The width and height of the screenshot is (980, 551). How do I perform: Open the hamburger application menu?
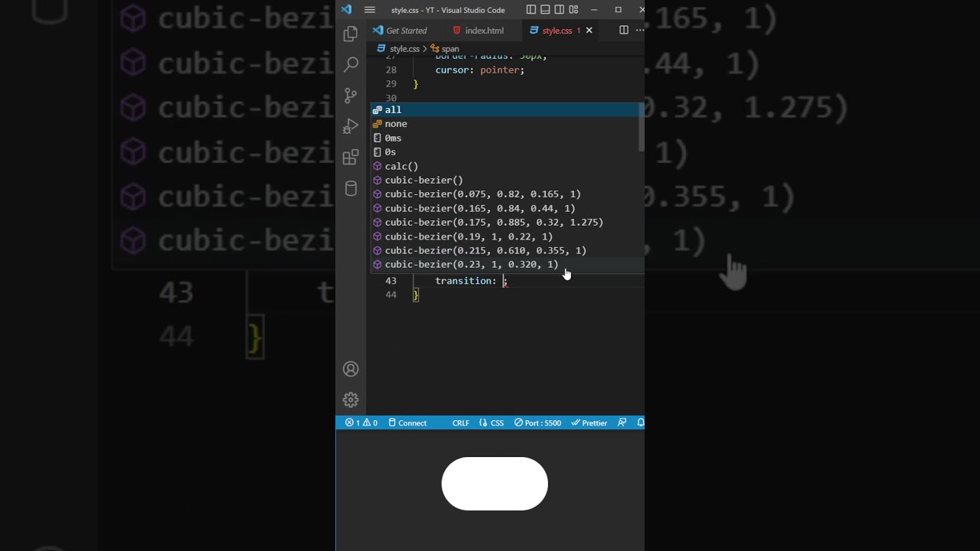coord(370,10)
